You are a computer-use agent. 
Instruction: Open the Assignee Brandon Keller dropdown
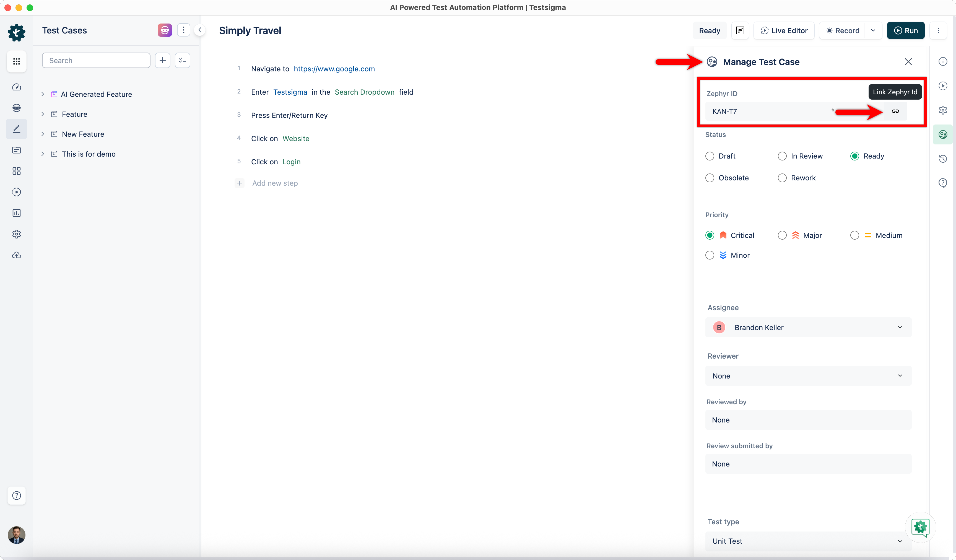pos(808,327)
